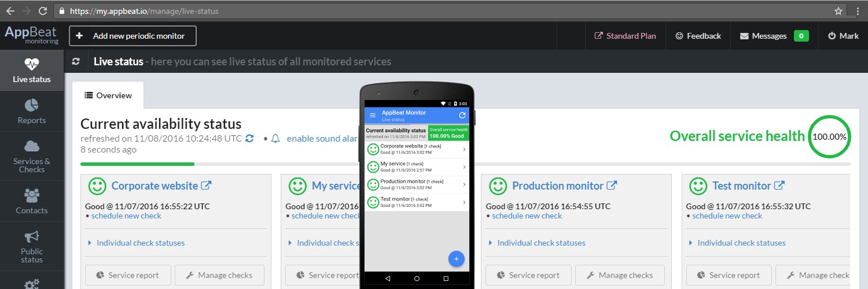
Task: Open Services & Checks in the sidebar
Action: (32, 156)
